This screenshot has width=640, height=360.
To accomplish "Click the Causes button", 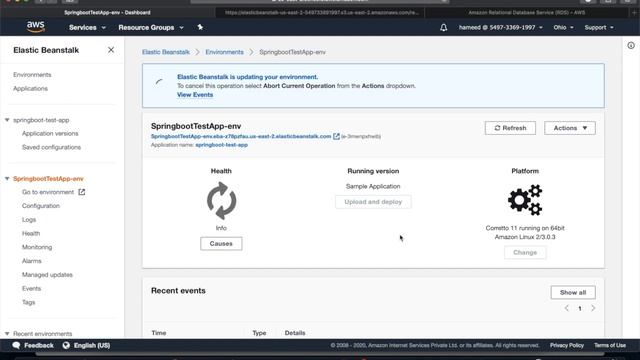I will tap(221, 244).
